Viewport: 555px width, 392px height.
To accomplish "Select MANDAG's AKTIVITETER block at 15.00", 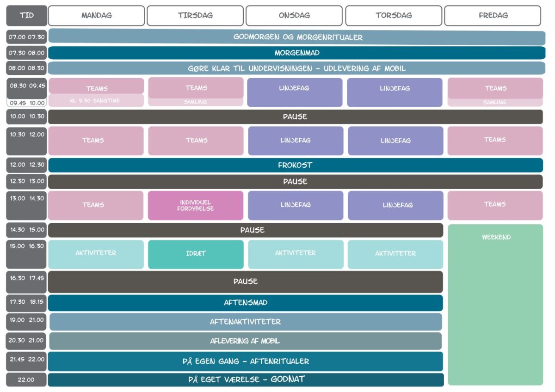I will tap(96, 254).
